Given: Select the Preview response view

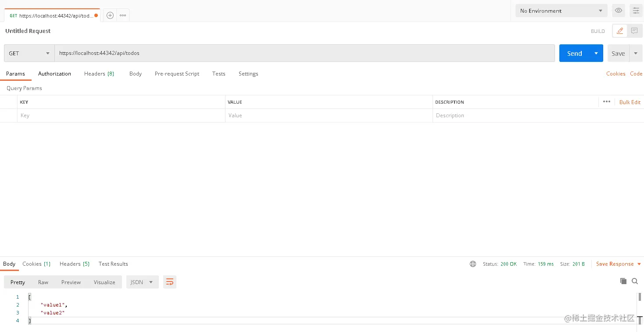Looking at the screenshot, I should click(x=71, y=282).
